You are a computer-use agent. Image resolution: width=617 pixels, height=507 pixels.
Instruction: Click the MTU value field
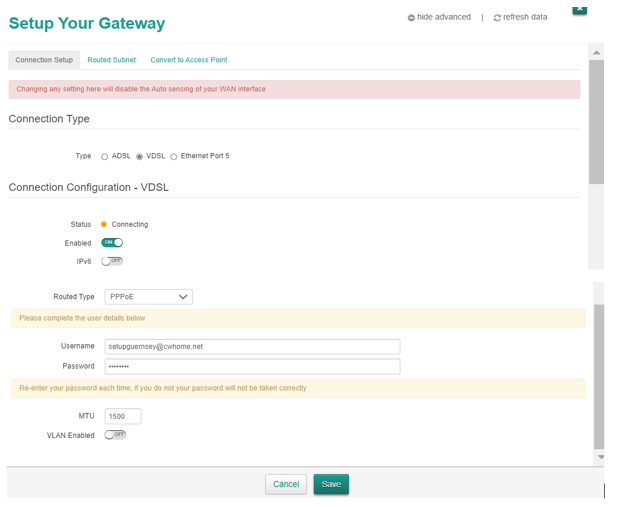[122, 416]
